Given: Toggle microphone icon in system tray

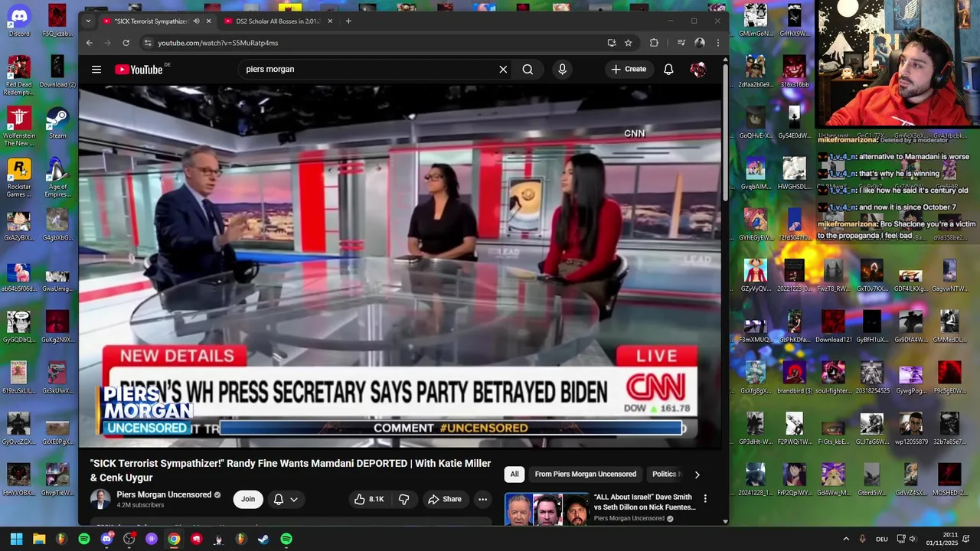Looking at the screenshot, I should pyautogui.click(x=863, y=539).
